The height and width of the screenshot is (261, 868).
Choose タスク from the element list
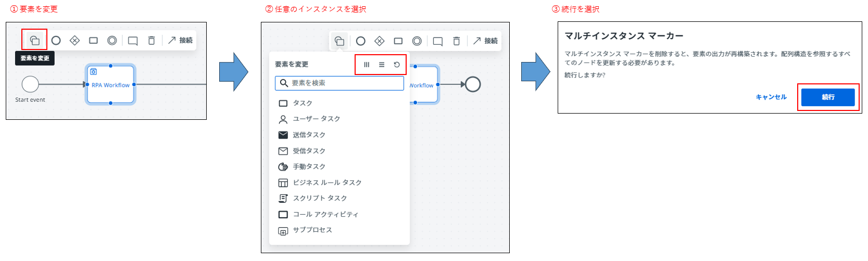coord(302,103)
